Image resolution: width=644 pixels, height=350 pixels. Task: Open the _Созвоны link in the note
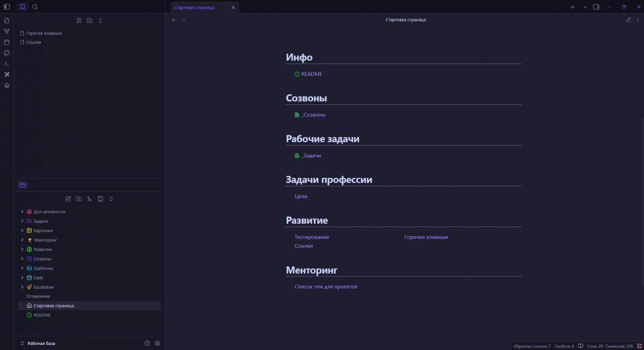[314, 115]
